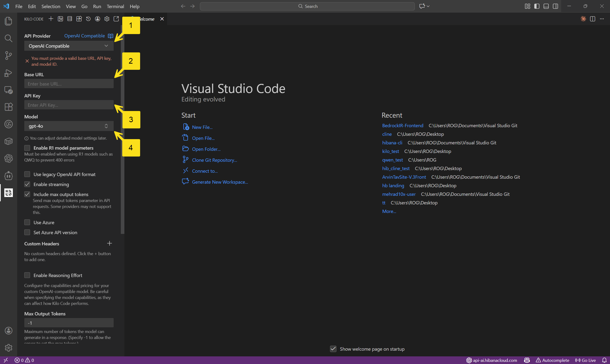Open Kilo Code task history
Viewport: 610px width, 364px height.
pyautogui.click(x=88, y=19)
